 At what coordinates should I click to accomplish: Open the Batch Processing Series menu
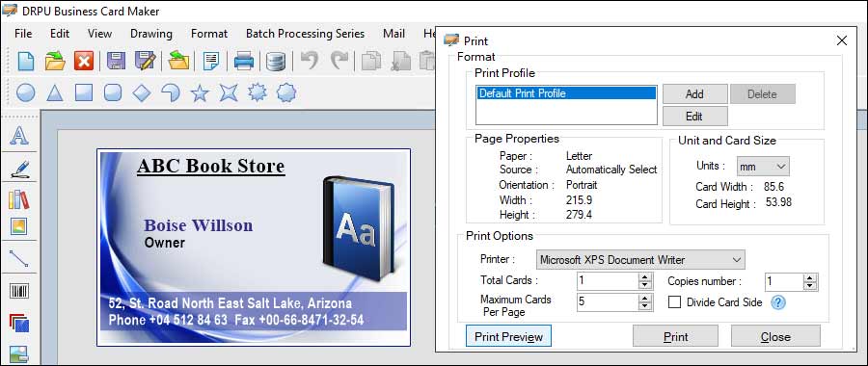[305, 34]
